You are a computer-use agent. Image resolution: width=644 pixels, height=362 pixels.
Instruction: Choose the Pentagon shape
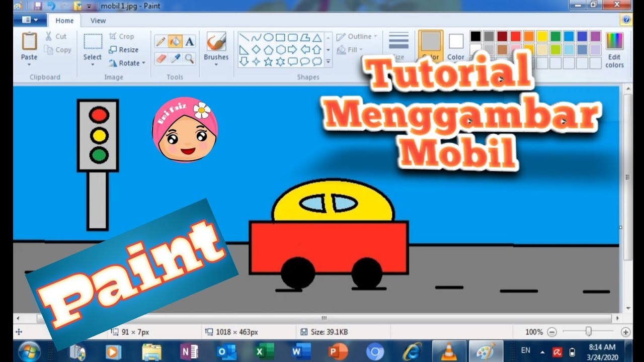[x=269, y=50]
